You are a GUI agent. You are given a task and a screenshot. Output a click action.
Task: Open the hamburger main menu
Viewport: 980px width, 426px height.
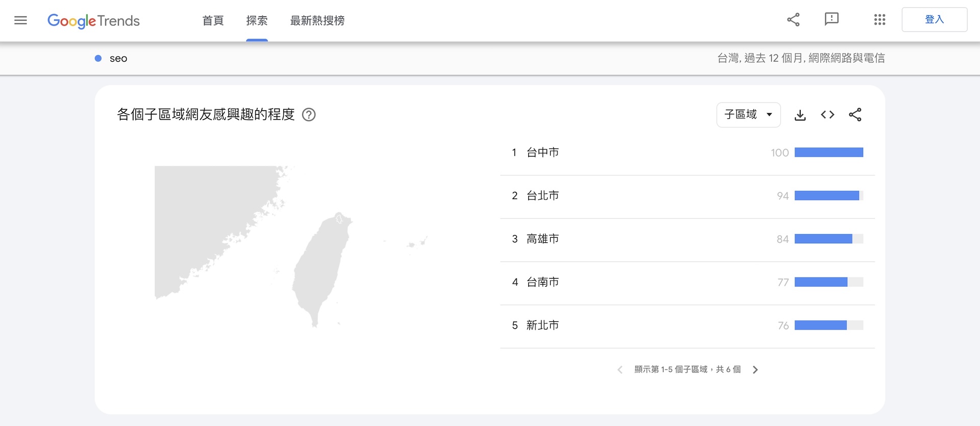[20, 20]
